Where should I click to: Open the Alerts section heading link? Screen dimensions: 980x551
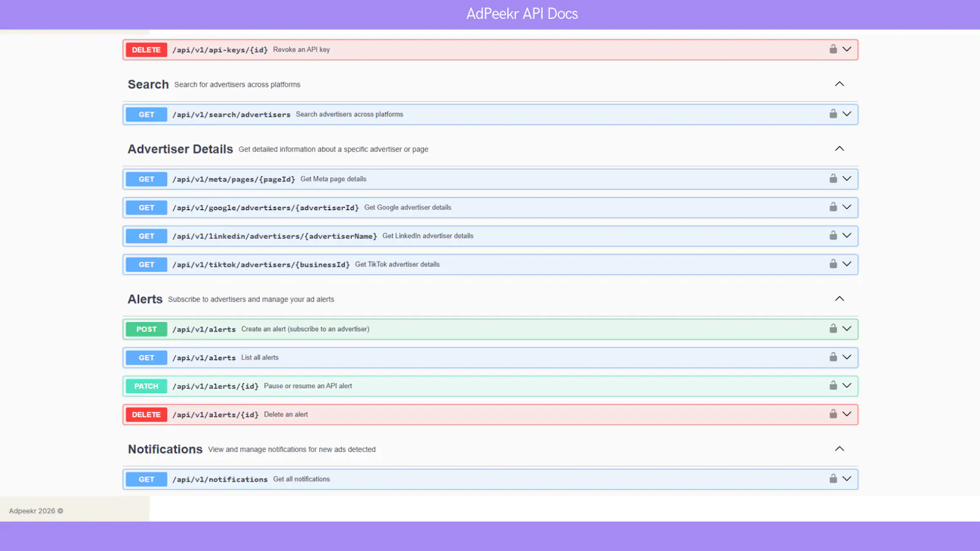coord(145,299)
